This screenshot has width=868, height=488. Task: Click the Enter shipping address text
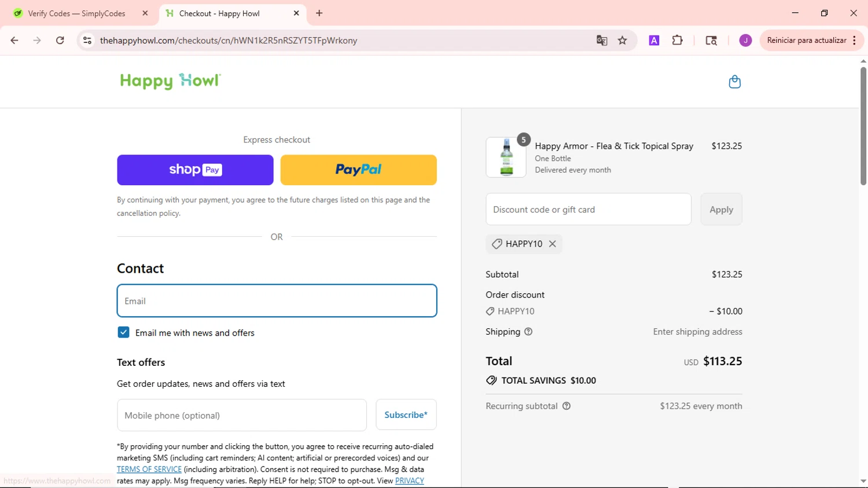(x=697, y=332)
